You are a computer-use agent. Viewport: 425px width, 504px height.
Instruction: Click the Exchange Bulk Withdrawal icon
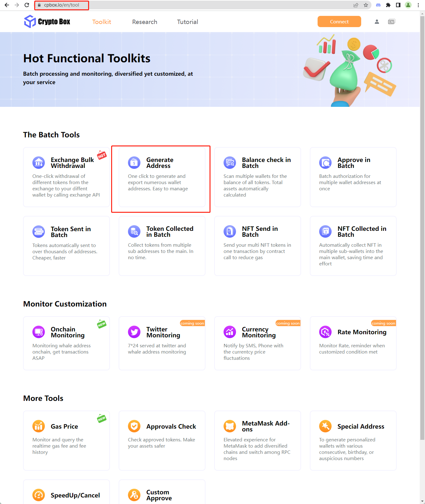(x=39, y=163)
